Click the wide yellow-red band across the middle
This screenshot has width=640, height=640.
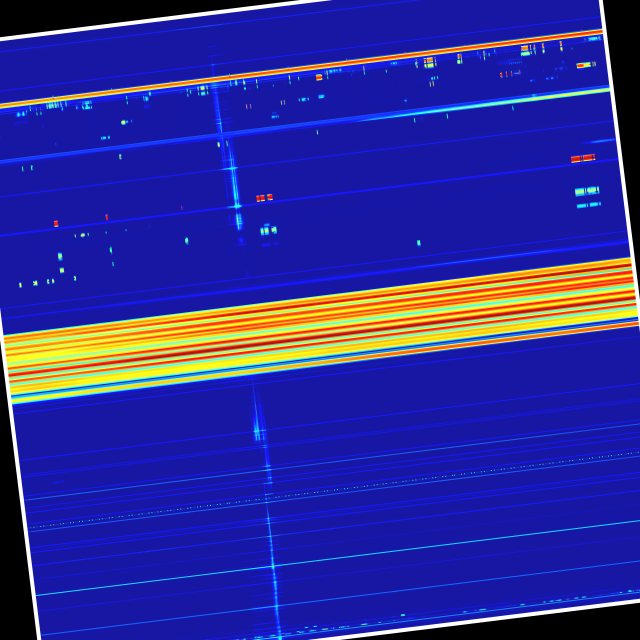point(320,328)
